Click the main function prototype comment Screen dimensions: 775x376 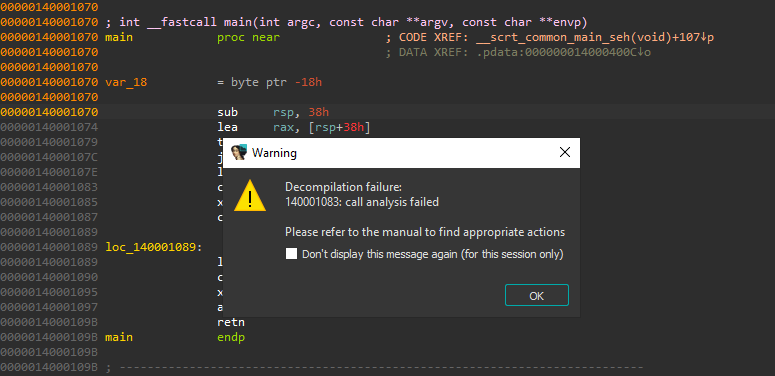point(346,22)
